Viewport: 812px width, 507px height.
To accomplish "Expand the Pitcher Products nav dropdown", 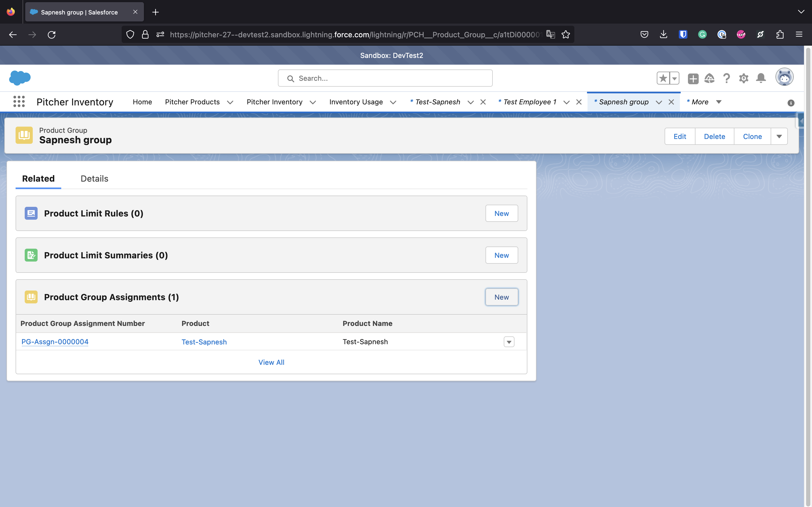I will (230, 102).
